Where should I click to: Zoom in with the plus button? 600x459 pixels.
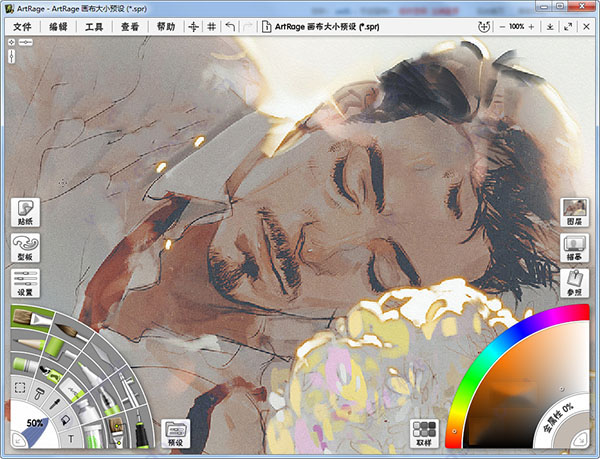coord(531,27)
